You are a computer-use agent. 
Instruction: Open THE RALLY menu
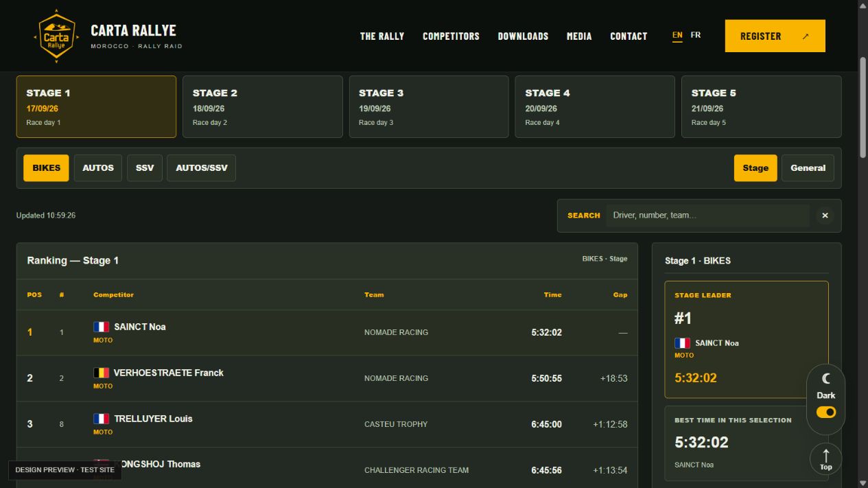point(382,36)
